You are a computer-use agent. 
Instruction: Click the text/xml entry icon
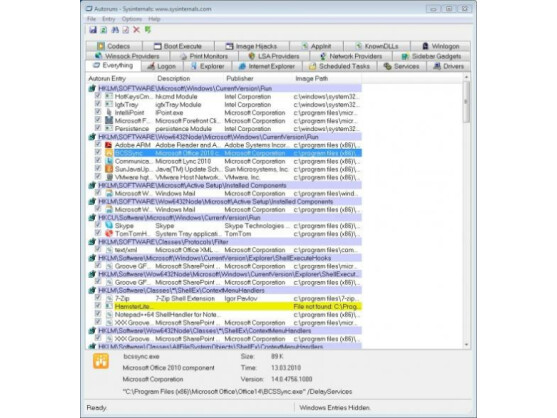(109, 250)
